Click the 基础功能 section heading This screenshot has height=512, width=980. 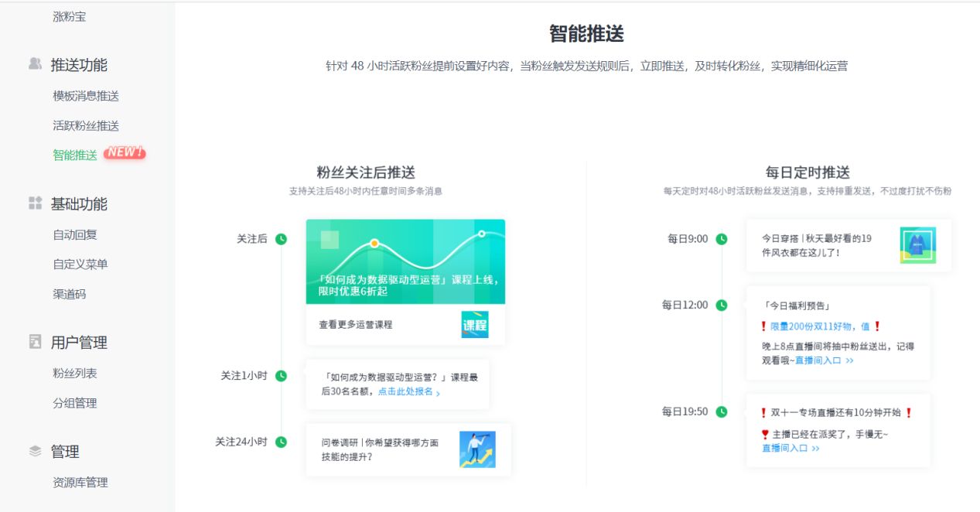[x=79, y=204]
